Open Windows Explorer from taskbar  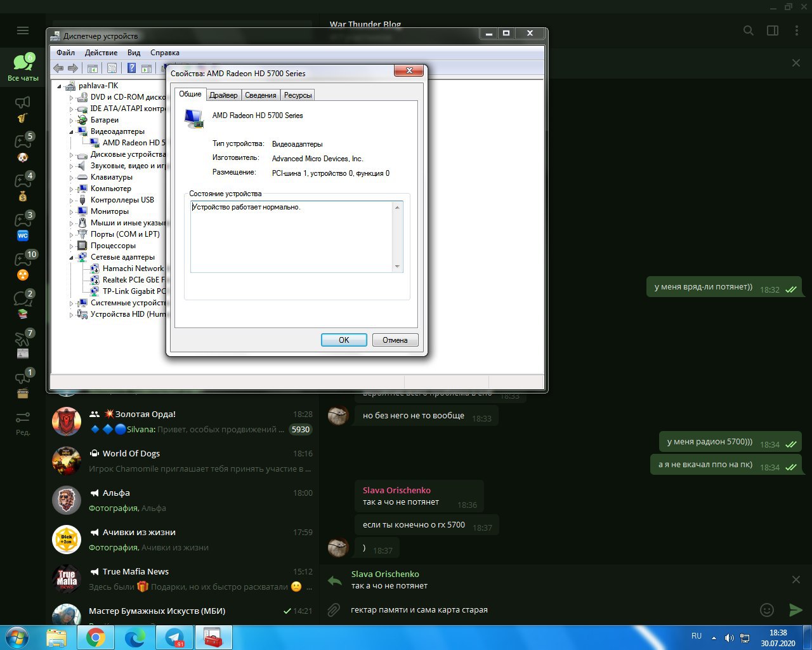click(x=56, y=637)
